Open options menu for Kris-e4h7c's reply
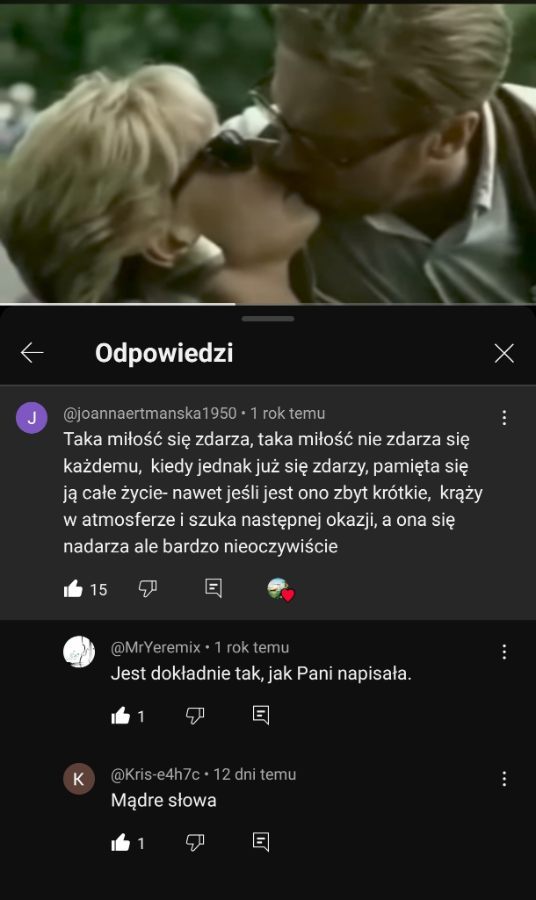 coord(504,778)
